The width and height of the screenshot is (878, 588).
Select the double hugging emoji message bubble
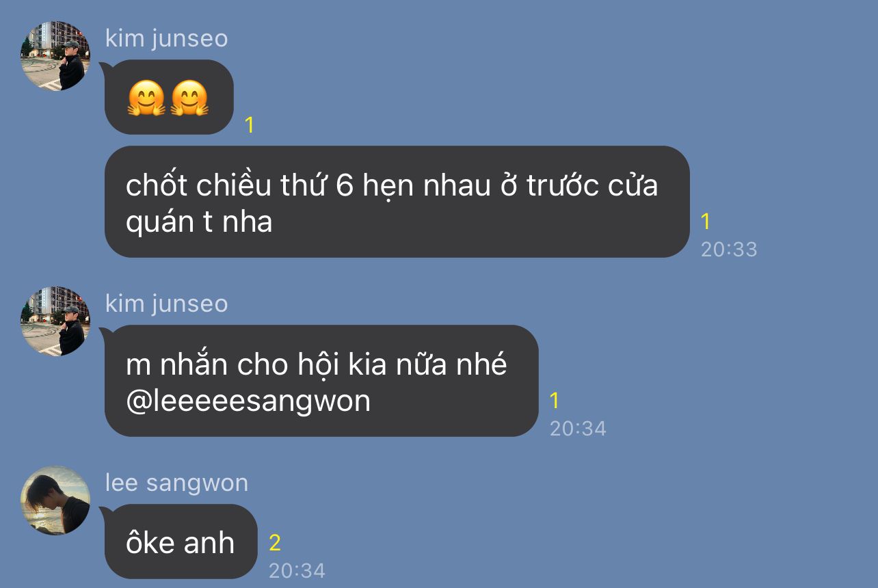[169, 97]
